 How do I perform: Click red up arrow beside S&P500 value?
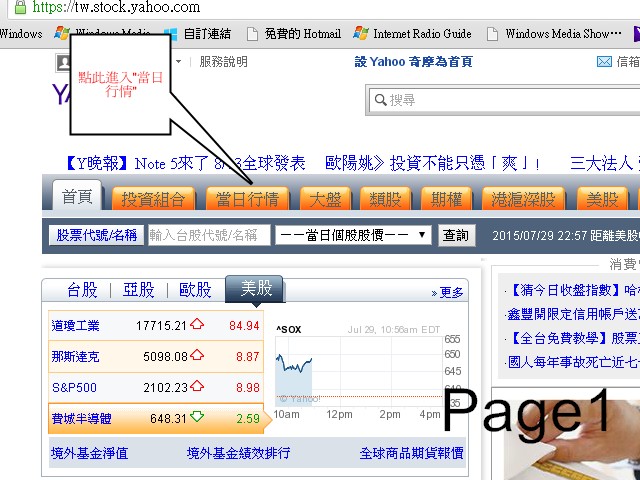(x=197, y=386)
